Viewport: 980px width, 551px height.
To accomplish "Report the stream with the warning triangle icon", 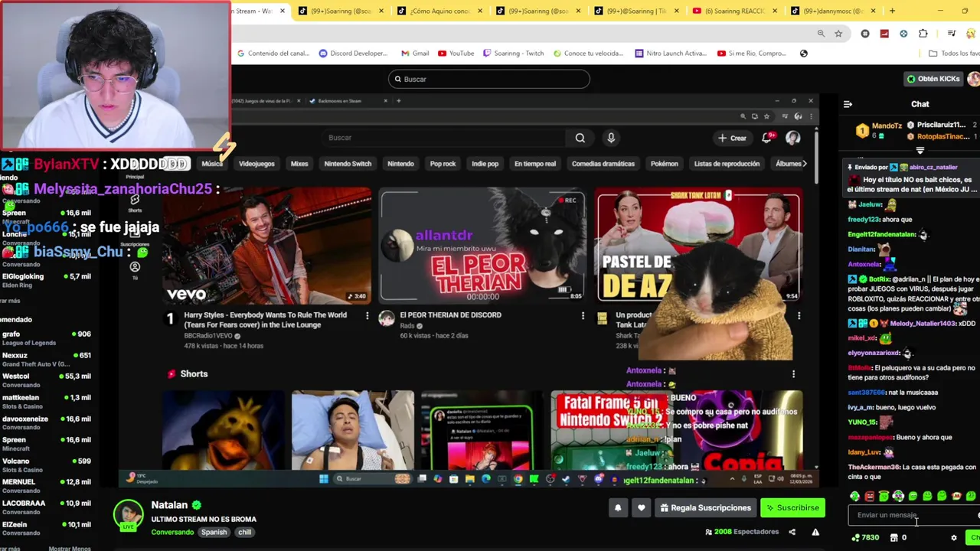I will coord(815,532).
